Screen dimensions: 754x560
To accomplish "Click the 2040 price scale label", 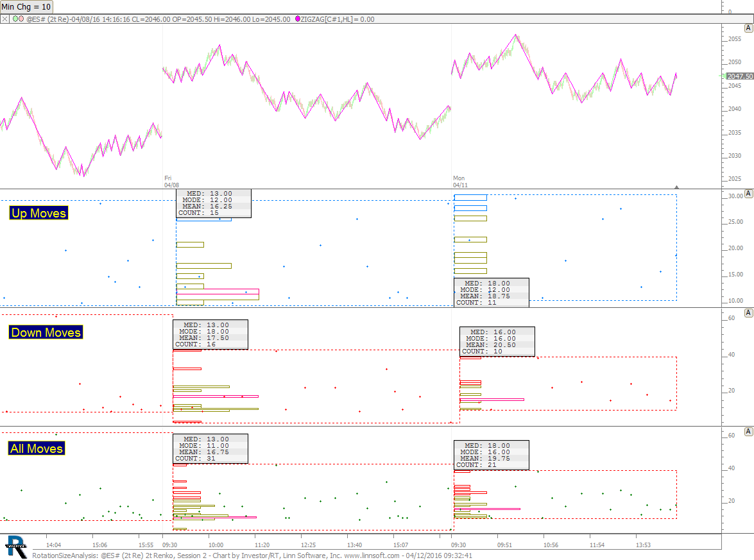I will [734, 109].
